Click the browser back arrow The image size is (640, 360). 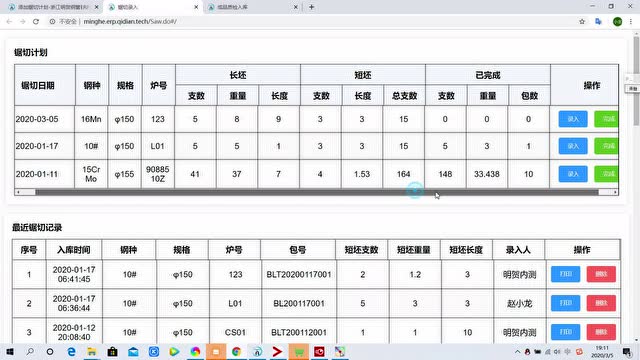click(x=9, y=22)
